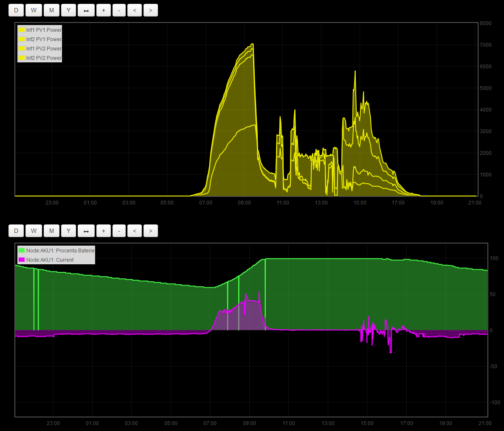Click the top graph's double-arrow reset button
Viewport: 504px width, 431px height.
tap(86, 10)
